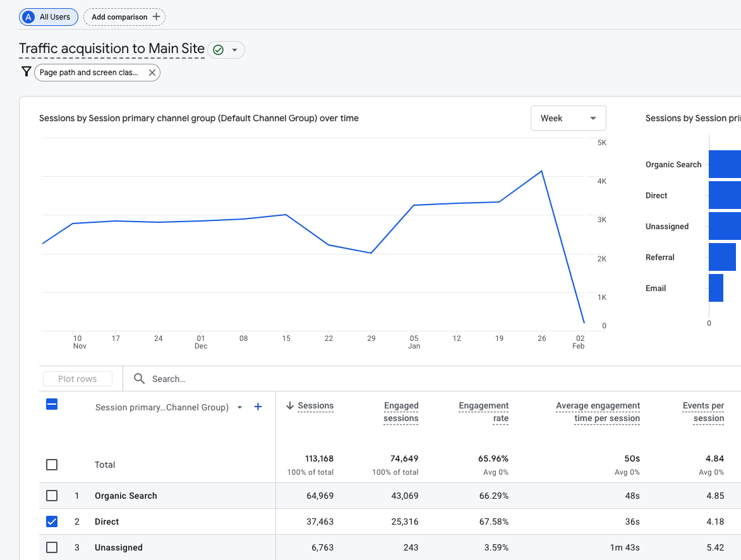The height and width of the screenshot is (560, 741).
Task: Click the green verified checkmark badge
Action: pos(217,49)
